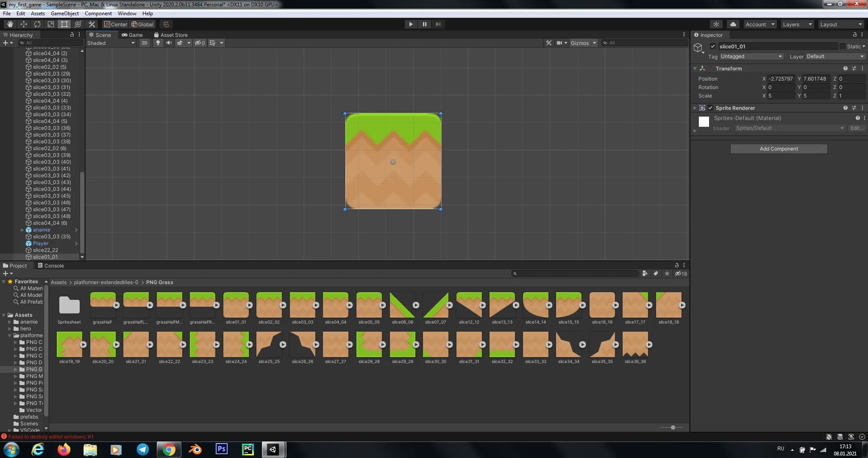
Task: Toggle pivot Center button
Action: coord(116,24)
